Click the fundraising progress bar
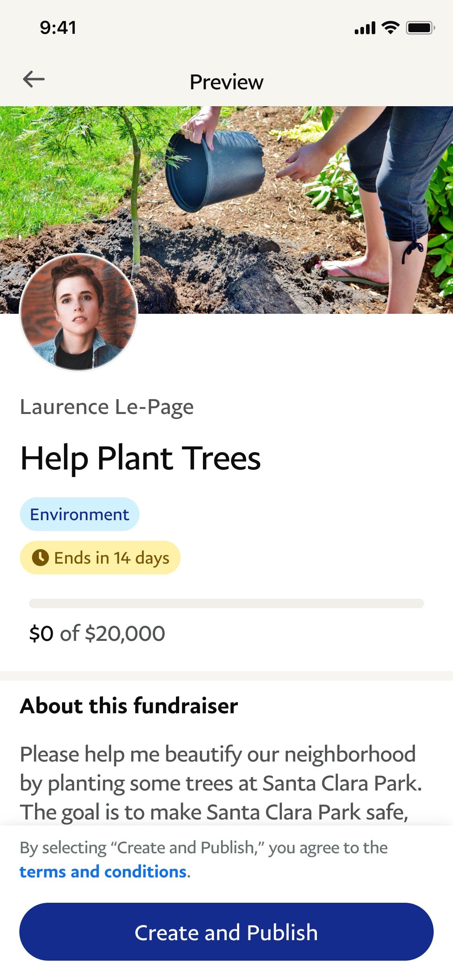 point(226,603)
